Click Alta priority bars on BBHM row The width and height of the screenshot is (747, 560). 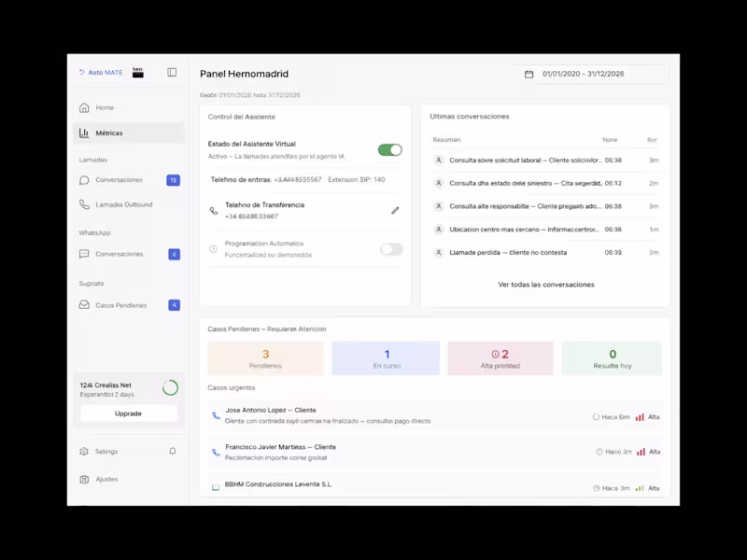point(640,488)
